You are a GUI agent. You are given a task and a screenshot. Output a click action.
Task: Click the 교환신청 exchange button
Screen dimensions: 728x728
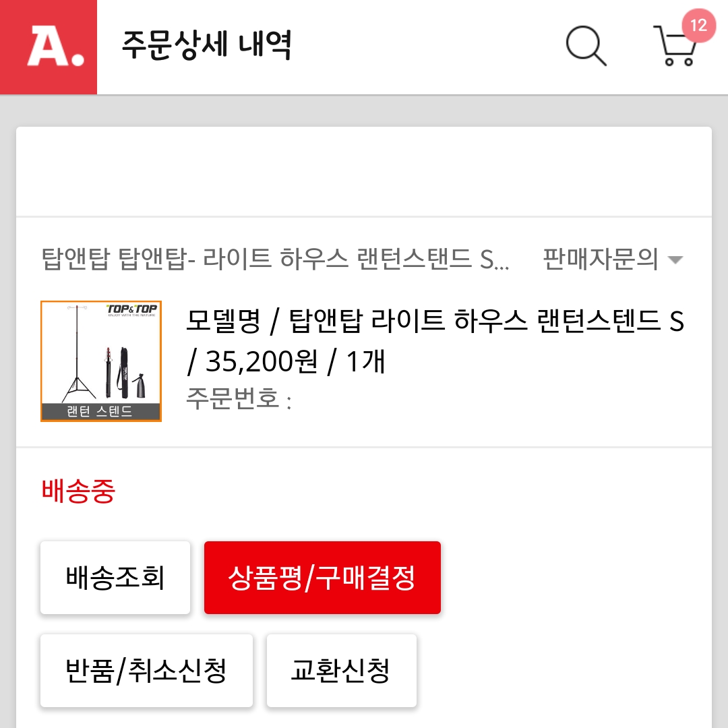coord(341,671)
